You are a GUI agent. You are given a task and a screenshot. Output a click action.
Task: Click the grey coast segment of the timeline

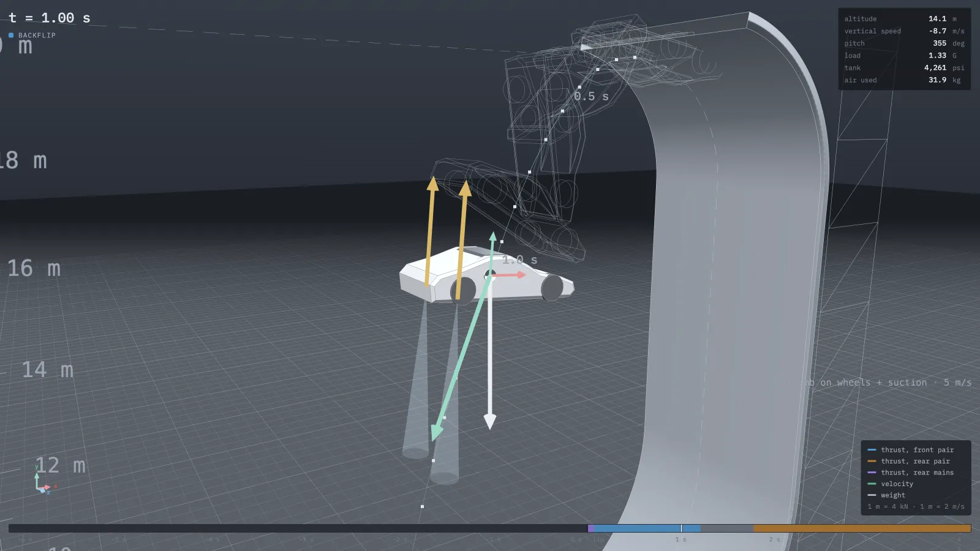(x=727, y=528)
